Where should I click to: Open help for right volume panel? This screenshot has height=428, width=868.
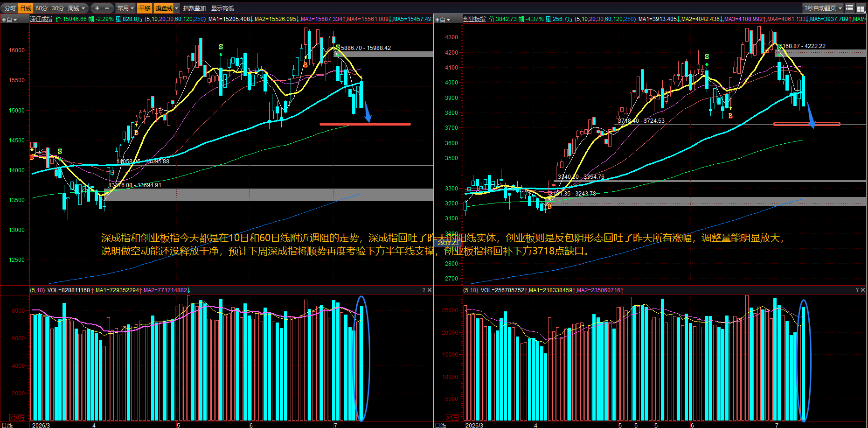pos(857,290)
